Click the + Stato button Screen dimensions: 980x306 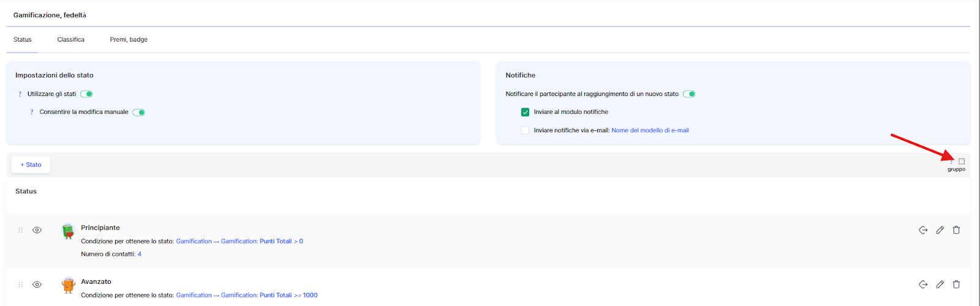tap(31, 165)
